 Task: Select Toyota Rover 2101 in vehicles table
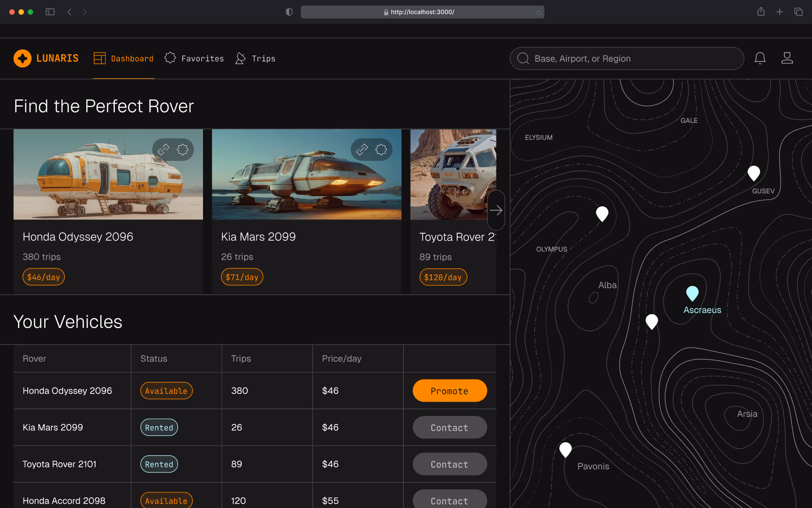(60, 464)
